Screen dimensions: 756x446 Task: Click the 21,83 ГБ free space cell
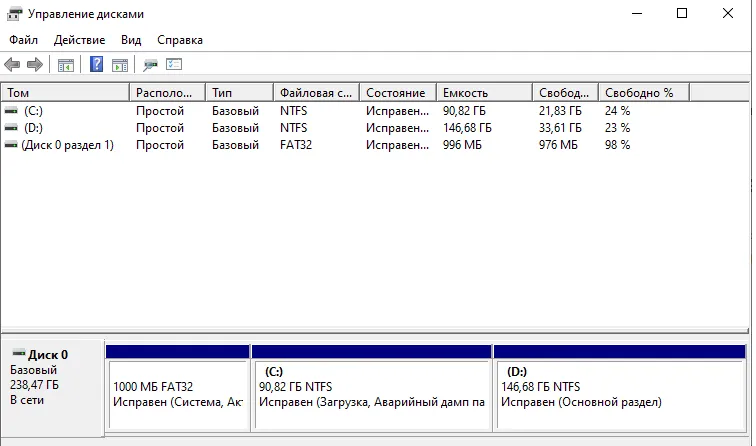(560, 111)
